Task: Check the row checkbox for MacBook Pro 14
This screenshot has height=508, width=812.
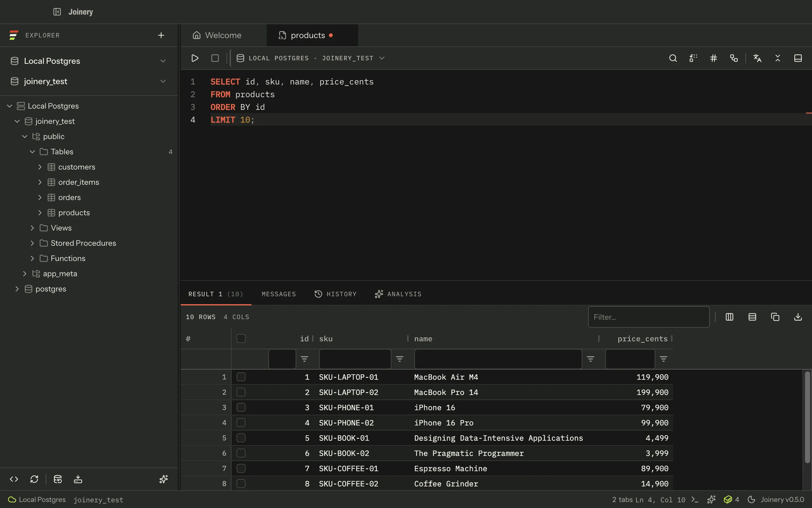Action: click(241, 392)
